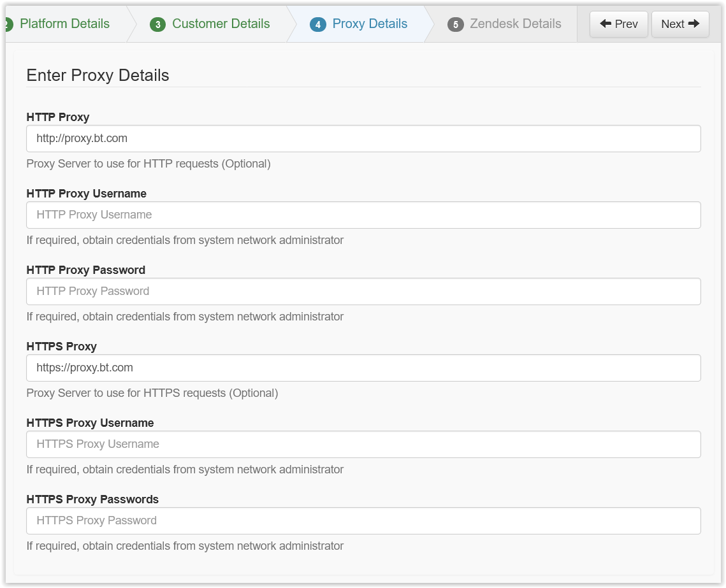Click the step 3 number badge
726x588 pixels.
tap(158, 24)
